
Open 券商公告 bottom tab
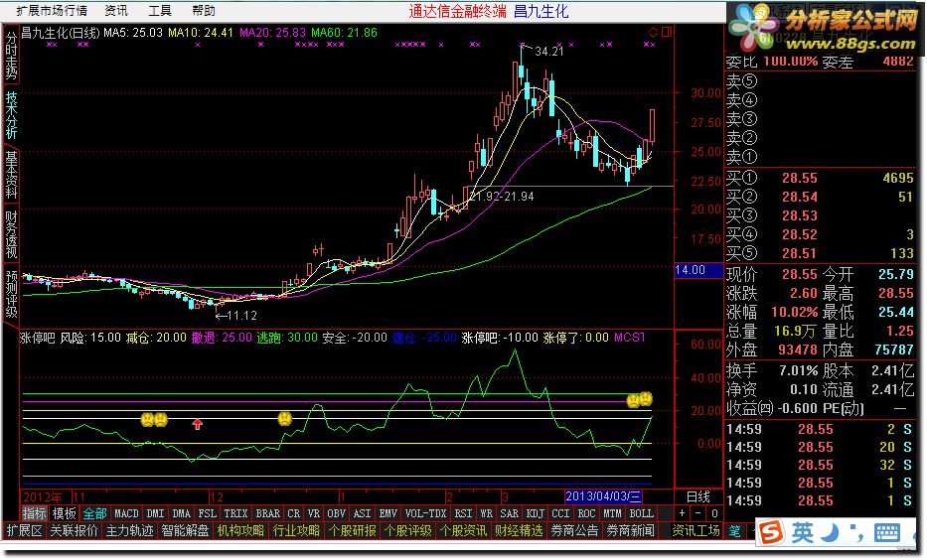tap(574, 530)
